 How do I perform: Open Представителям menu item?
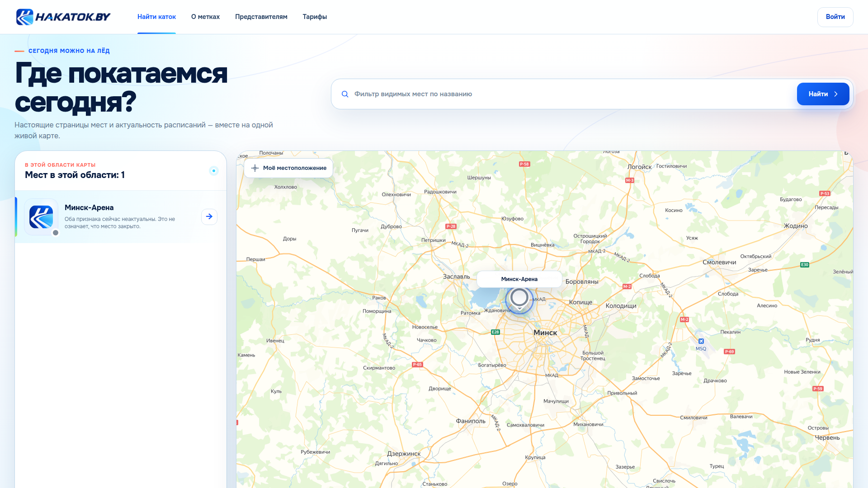(261, 17)
